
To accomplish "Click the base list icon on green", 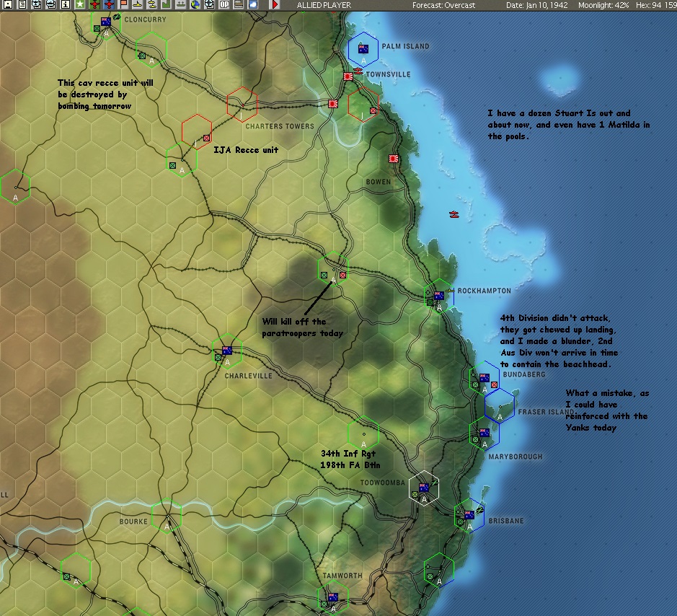I will pos(181,5).
